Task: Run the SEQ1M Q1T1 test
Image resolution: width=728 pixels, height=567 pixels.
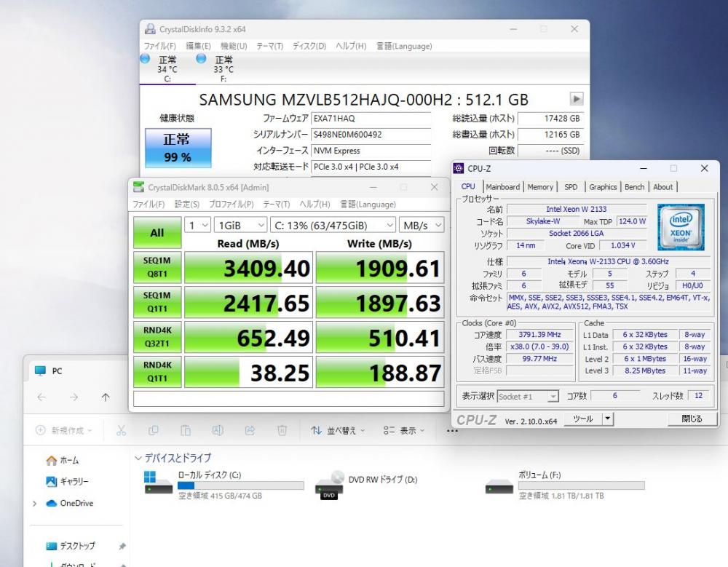Action: point(157,302)
